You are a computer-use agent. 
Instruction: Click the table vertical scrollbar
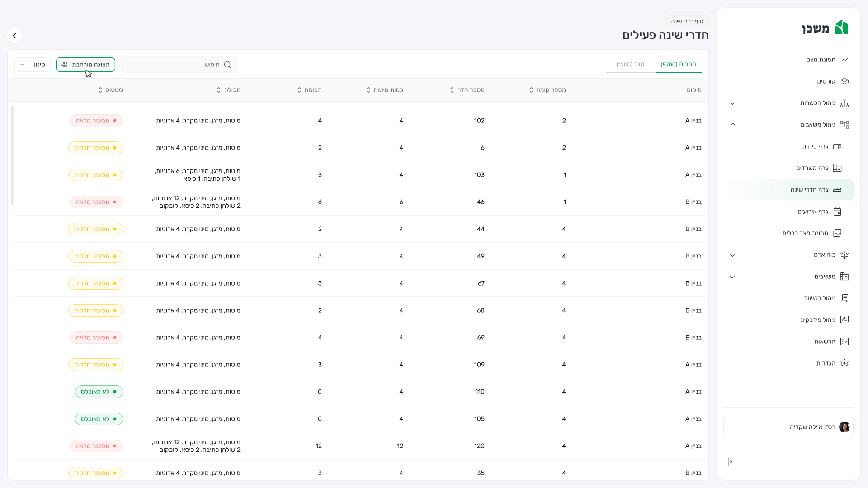[x=12, y=155]
